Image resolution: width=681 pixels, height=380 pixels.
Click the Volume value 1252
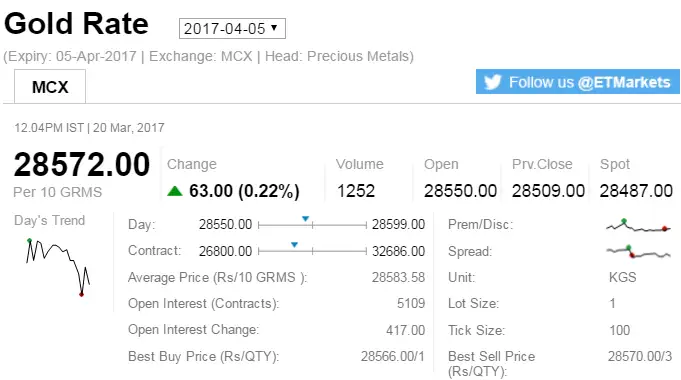[x=356, y=191]
